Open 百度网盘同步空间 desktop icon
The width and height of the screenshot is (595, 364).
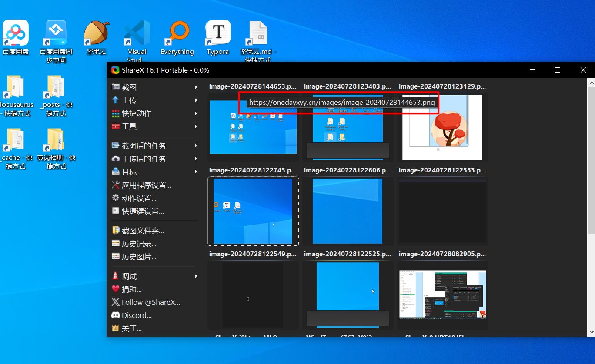(x=56, y=42)
